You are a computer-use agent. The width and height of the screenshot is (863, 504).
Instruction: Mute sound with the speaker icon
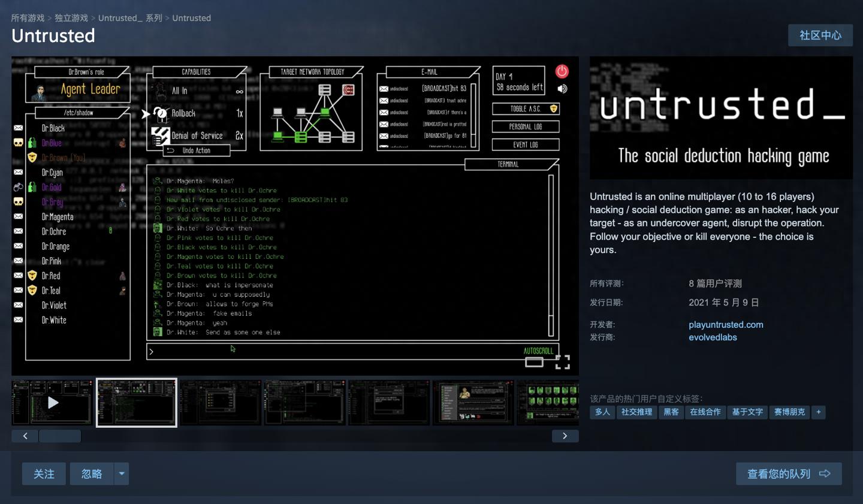[x=562, y=89]
